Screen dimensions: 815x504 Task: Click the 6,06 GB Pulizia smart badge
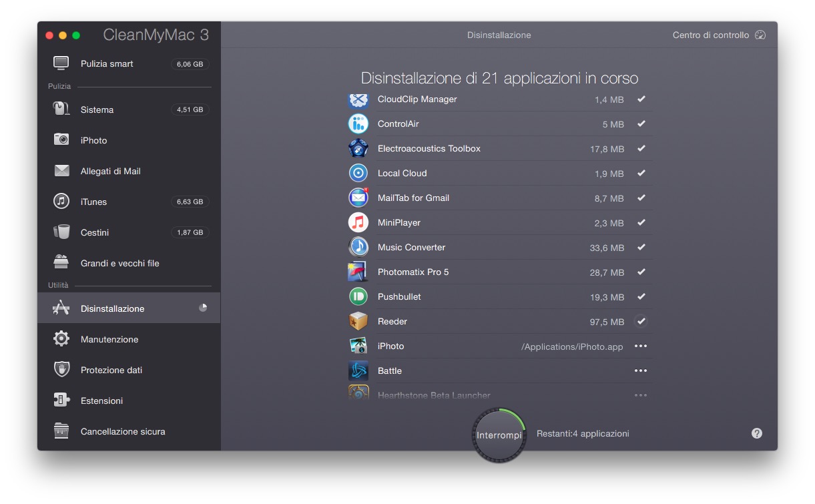point(190,64)
